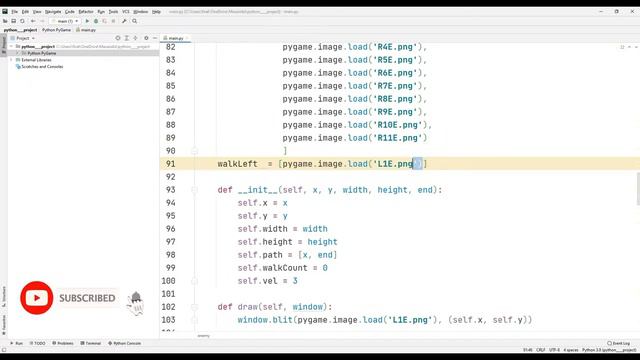Collapse the python___project root node
Screen dimensions: 640x360
tap(11, 47)
